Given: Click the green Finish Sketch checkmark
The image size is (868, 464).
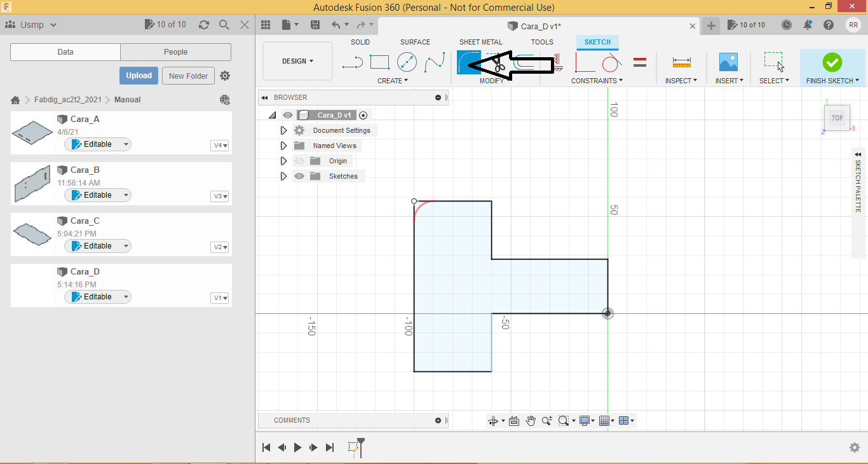Looking at the screenshot, I should click(832, 62).
